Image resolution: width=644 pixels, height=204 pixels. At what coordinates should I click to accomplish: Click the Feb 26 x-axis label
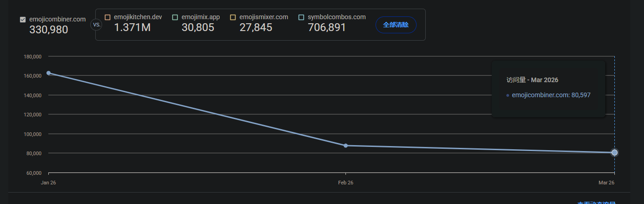pyautogui.click(x=345, y=183)
